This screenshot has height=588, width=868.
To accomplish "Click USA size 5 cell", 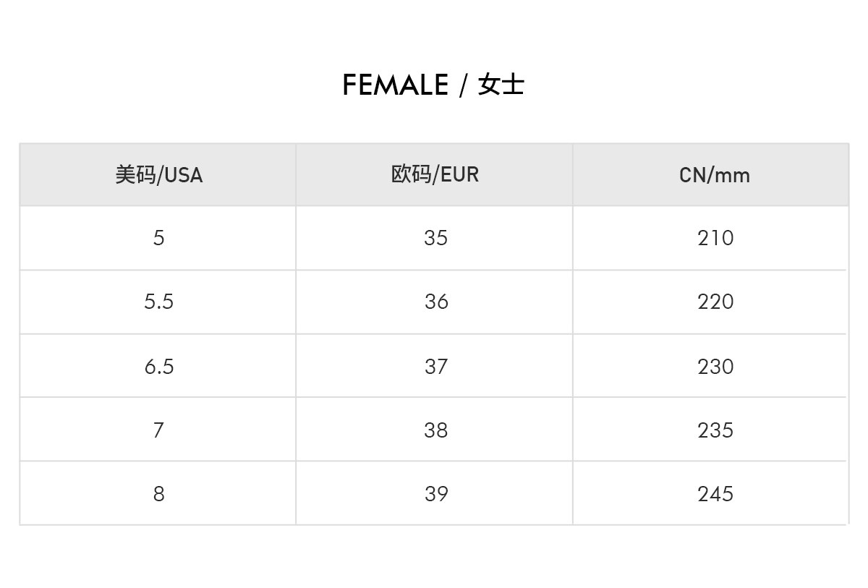I will click(x=158, y=238).
